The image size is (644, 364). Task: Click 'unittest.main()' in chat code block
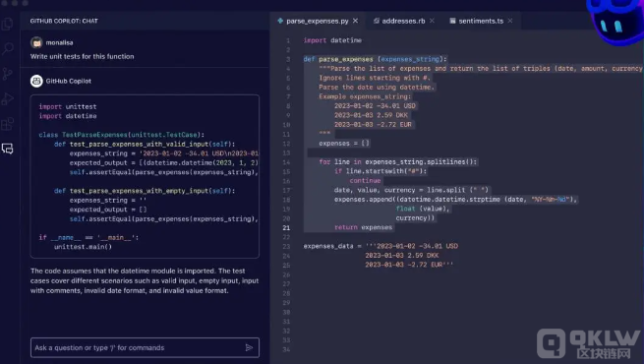pos(83,247)
